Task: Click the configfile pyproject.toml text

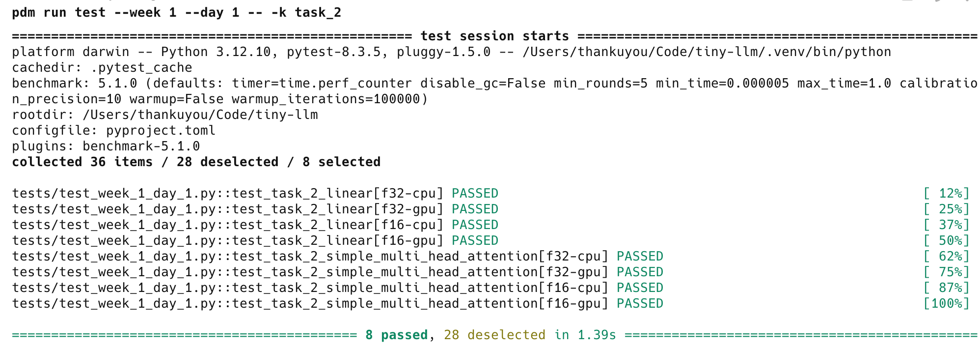Action: coord(114,130)
